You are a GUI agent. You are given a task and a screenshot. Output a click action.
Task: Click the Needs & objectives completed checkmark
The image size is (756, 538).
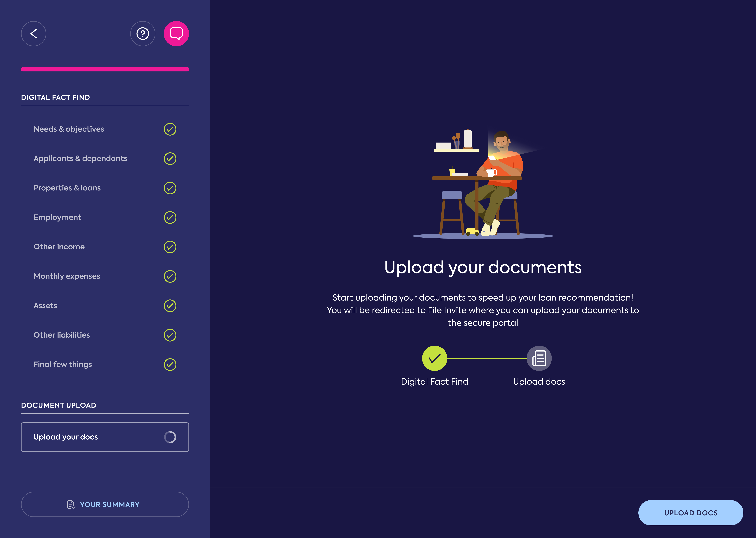[x=170, y=129]
